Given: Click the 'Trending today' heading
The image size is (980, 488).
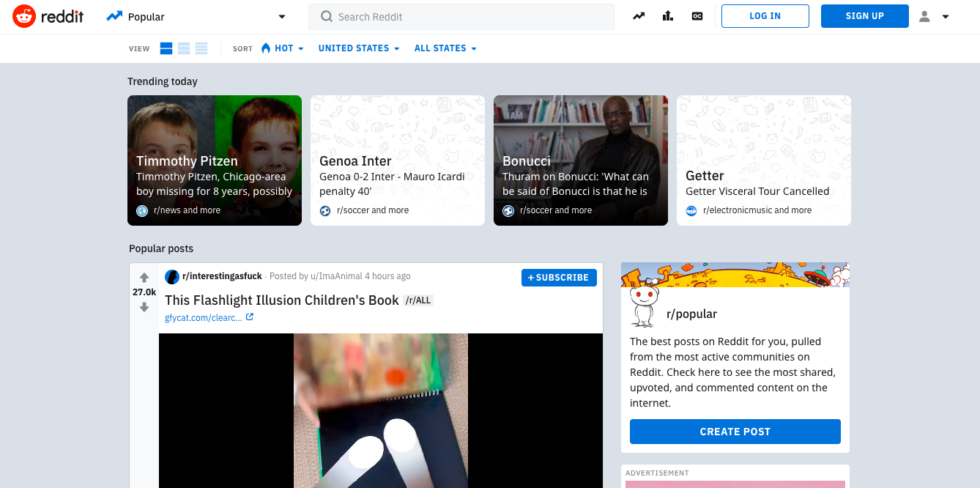Looking at the screenshot, I should pyautogui.click(x=163, y=81).
